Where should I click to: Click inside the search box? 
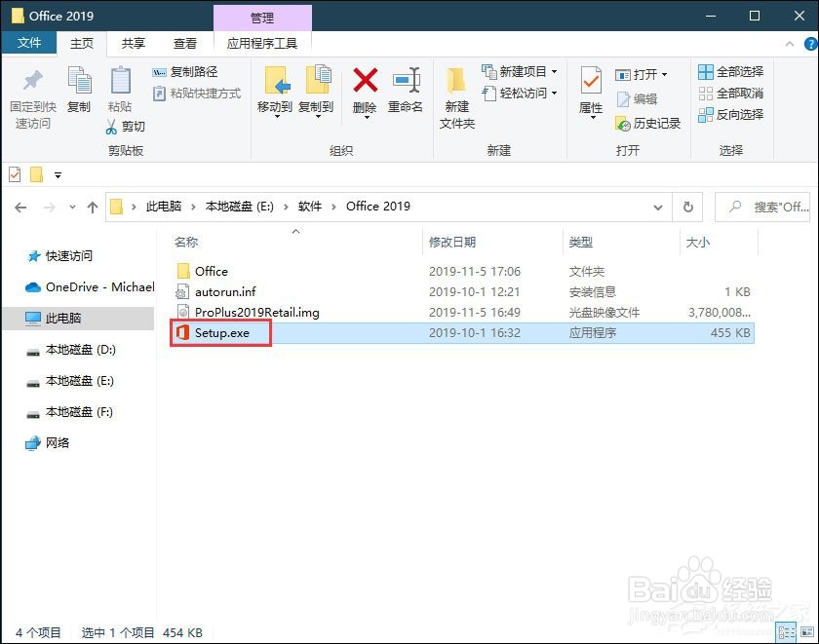point(770,206)
